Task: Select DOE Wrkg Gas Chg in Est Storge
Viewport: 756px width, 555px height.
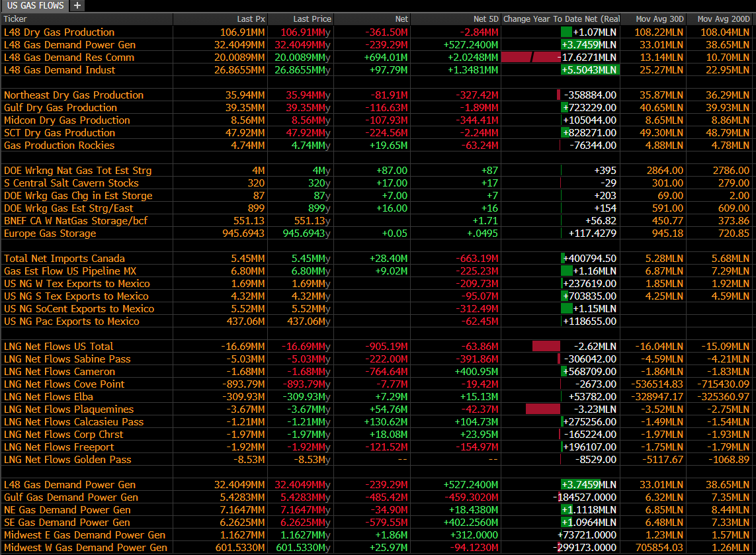Action: [78, 195]
